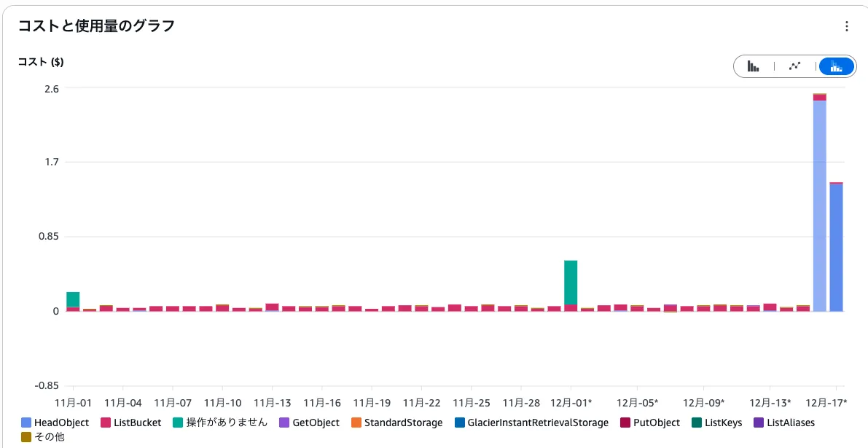Click the コストと使用量のグラフ heading
Viewport: 868px width, 448px height.
point(96,27)
